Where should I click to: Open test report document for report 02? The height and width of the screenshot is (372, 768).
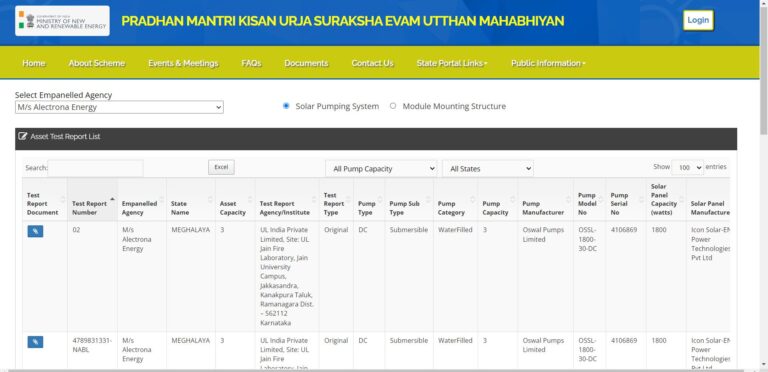(x=35, y=231)
